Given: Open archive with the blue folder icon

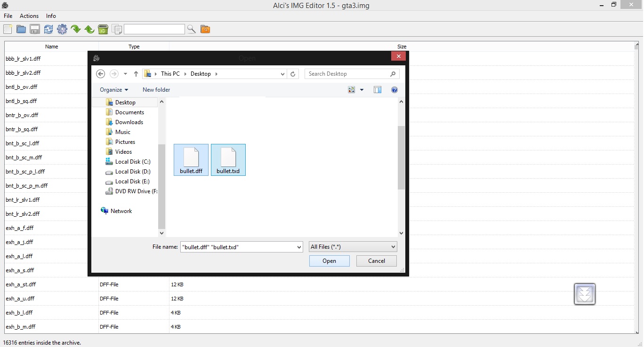Looking at the screenshot, I should click(x=21, y=29).
